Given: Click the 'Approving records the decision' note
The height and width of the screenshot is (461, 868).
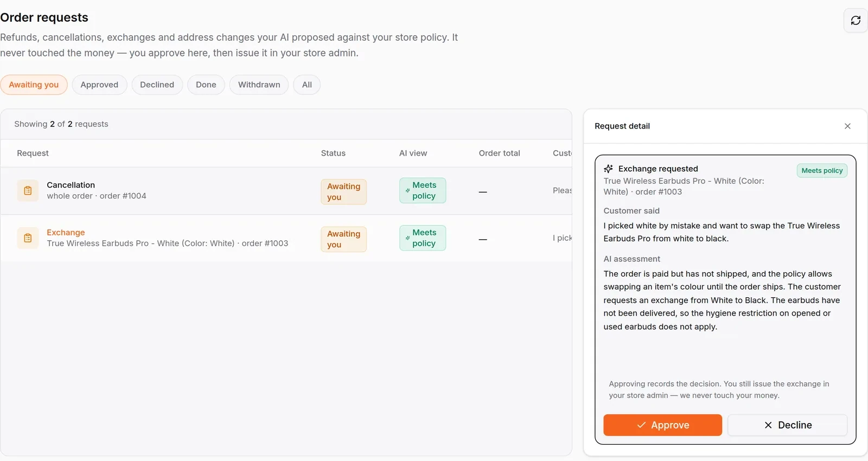Looking at the screenshot, I should click(719, 389).
